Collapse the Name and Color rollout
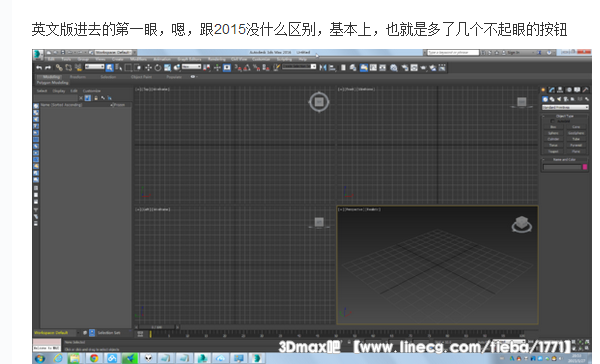The image size is (600, 364). 564,160
